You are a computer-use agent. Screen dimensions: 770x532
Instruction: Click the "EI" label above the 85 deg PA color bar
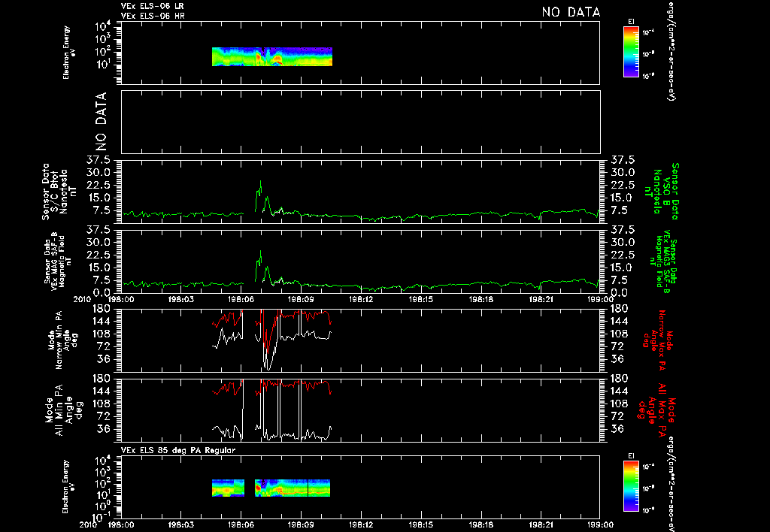point(631,455)
